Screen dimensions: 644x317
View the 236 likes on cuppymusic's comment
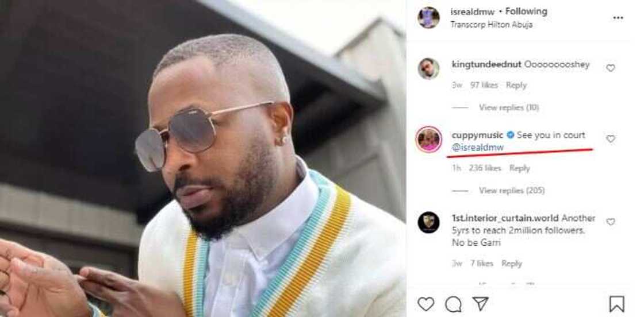click(x=485, y=168)
